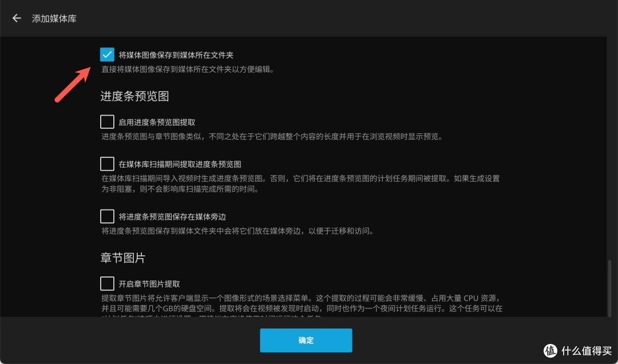Confirm with the 确定 button
This screenshot has height=364, width=618.
[306, 341]
